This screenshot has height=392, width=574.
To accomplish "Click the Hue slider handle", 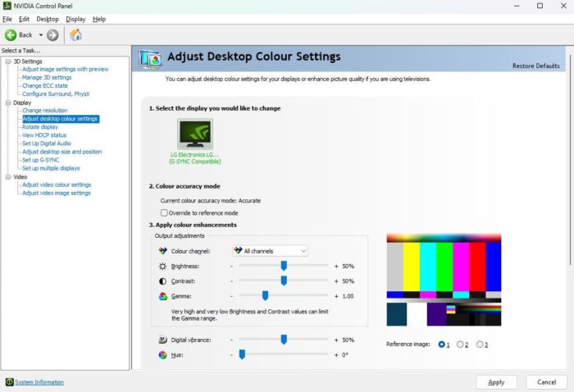I will 242,354.
